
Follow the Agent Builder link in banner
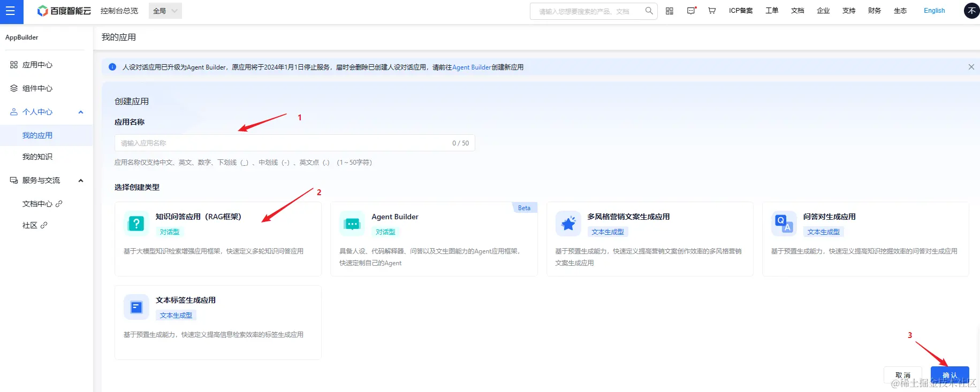[472, 67]
